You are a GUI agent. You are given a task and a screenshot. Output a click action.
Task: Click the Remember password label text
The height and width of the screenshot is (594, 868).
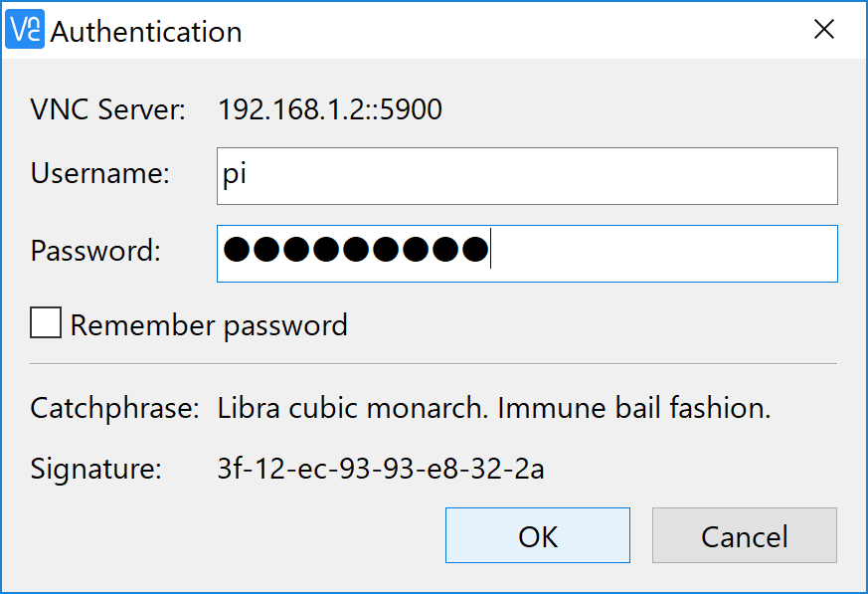coord(209,324)
